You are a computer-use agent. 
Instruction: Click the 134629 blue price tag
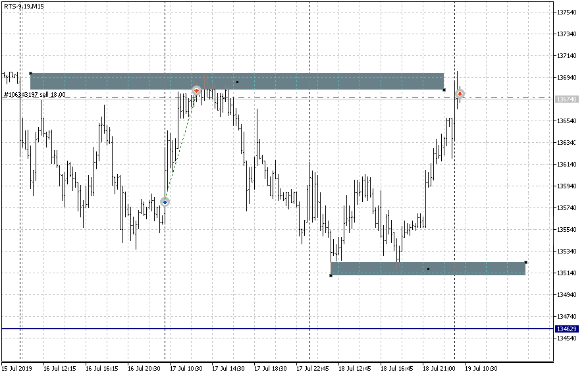(x=566, y=329)
